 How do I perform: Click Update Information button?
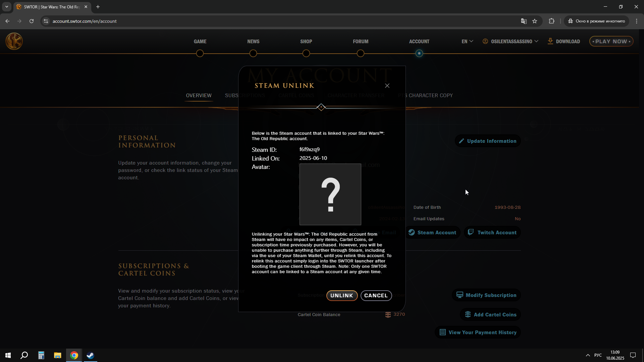[x=488, y=141]
